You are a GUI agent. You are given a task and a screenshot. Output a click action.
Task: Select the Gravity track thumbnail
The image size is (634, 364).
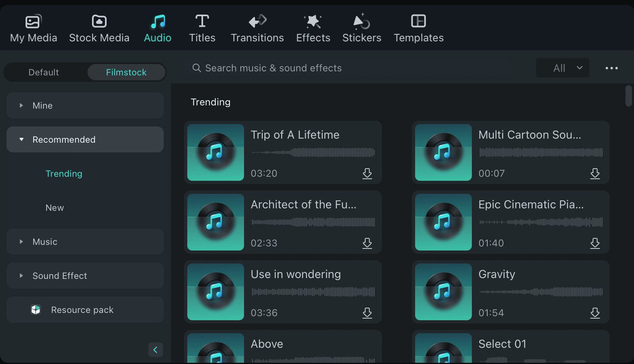pos(443,292)
